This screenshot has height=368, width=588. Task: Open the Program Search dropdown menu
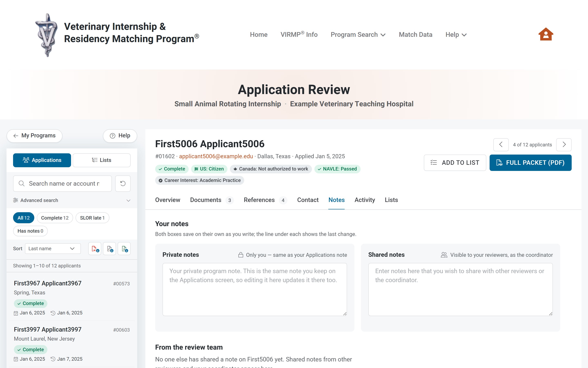pos(358,35)
